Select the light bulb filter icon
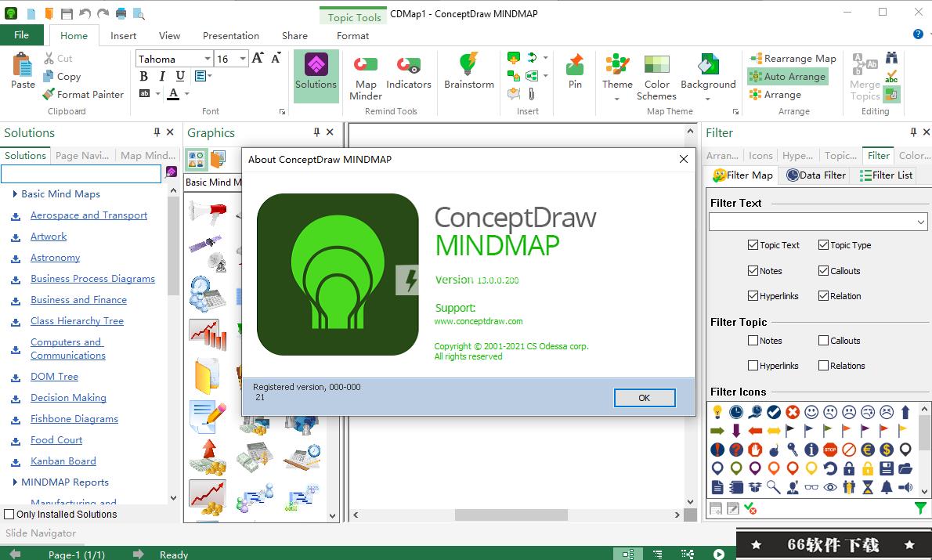The height and width of the screenshot is (560, 932). coord(717,411)
